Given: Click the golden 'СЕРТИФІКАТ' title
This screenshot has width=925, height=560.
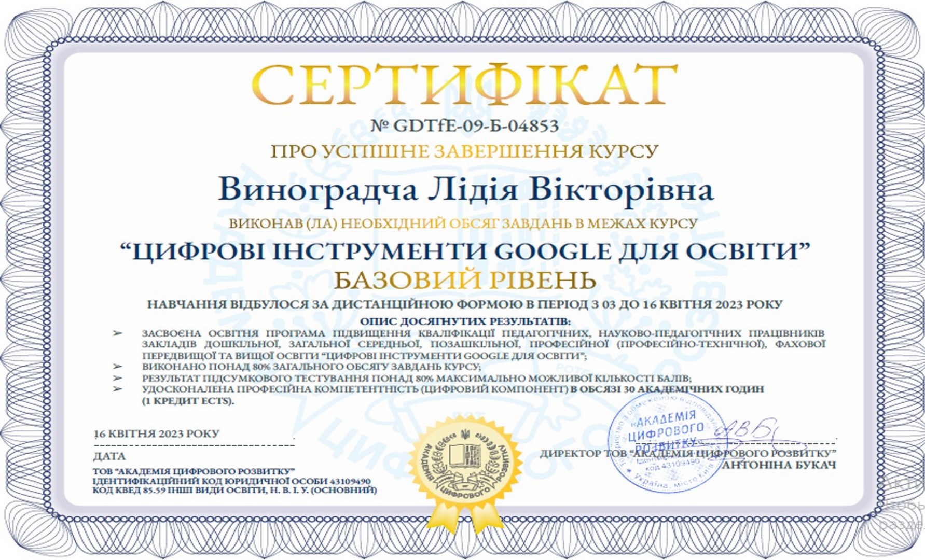Looking at the screenshot, I should coord(464,85).
